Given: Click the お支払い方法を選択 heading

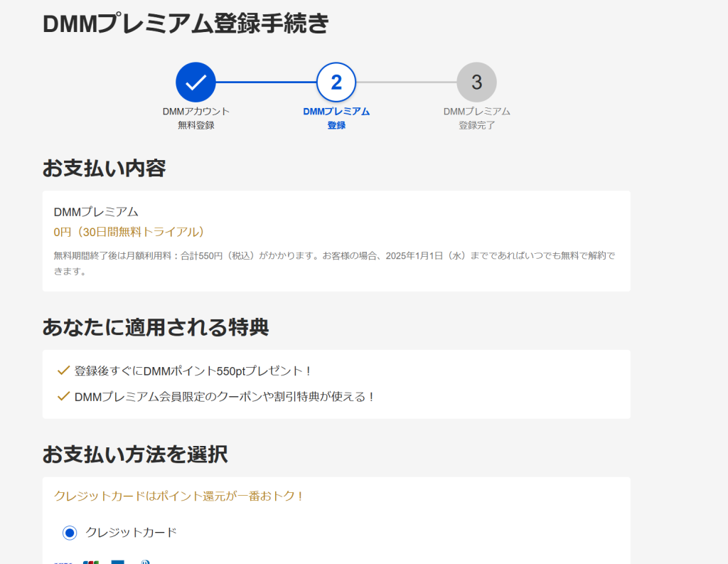Looking at the screenshot, I should (x=135, y=454).
